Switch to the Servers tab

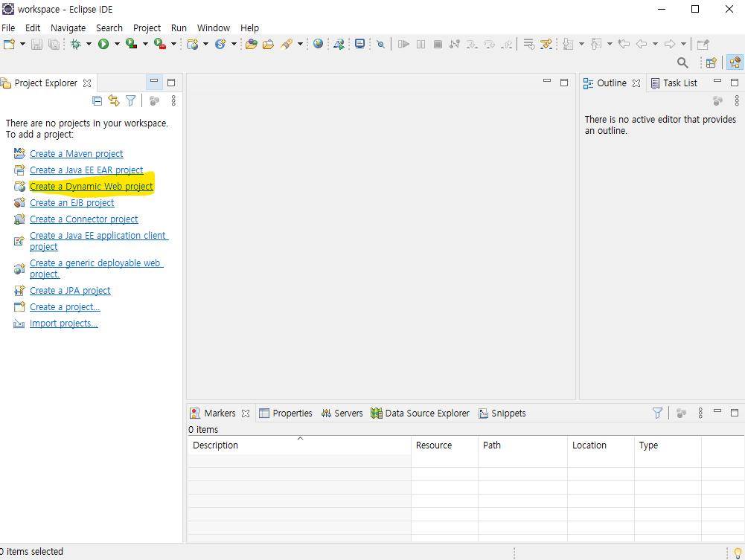342,413
